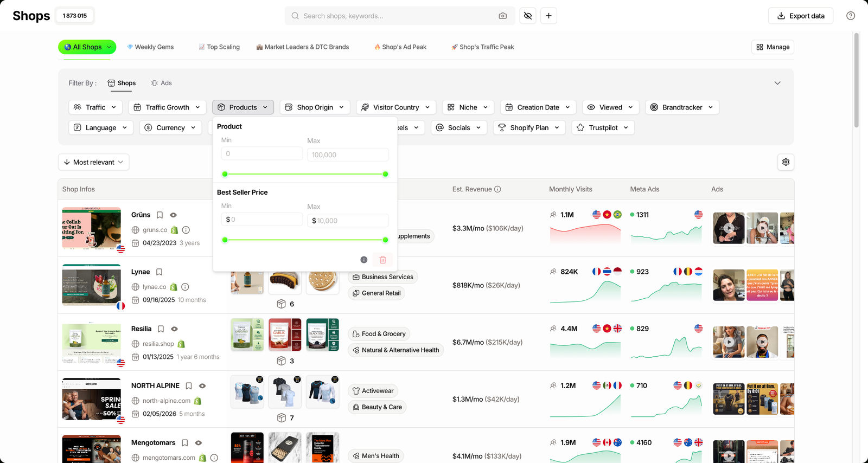The image size is (868, 463).
Task: Bookmark the Lynae shop
Action: (x=159, y=272)
